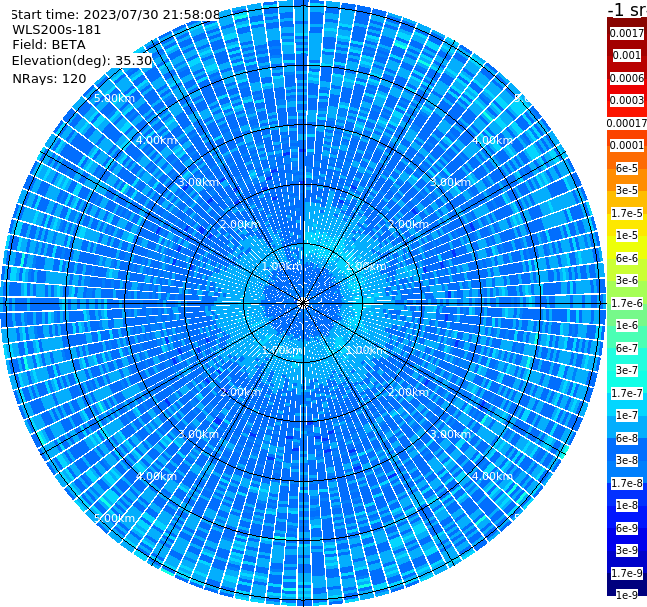This screenshot has width=647, height=607.
Task: Select the 1e-7 colorbar tick label
Action: tap(627, 415)
